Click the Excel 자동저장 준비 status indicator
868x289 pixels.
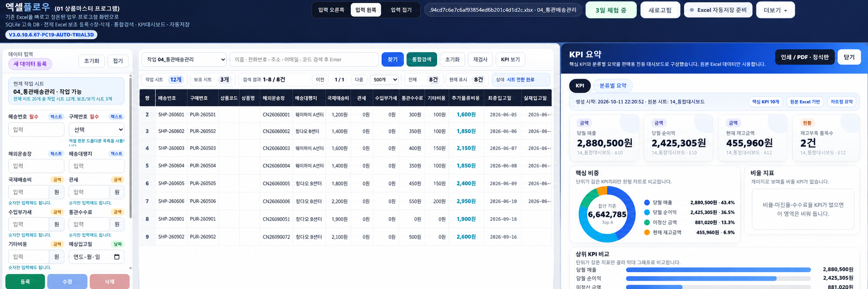point(718,10)
